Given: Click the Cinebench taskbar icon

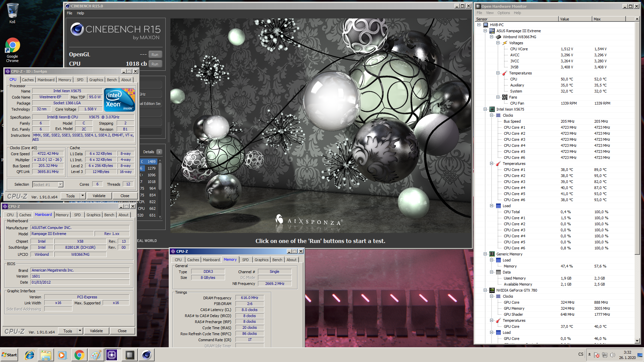Looking at the screenshot, I should pyautogui.click(x=147, y=355).
